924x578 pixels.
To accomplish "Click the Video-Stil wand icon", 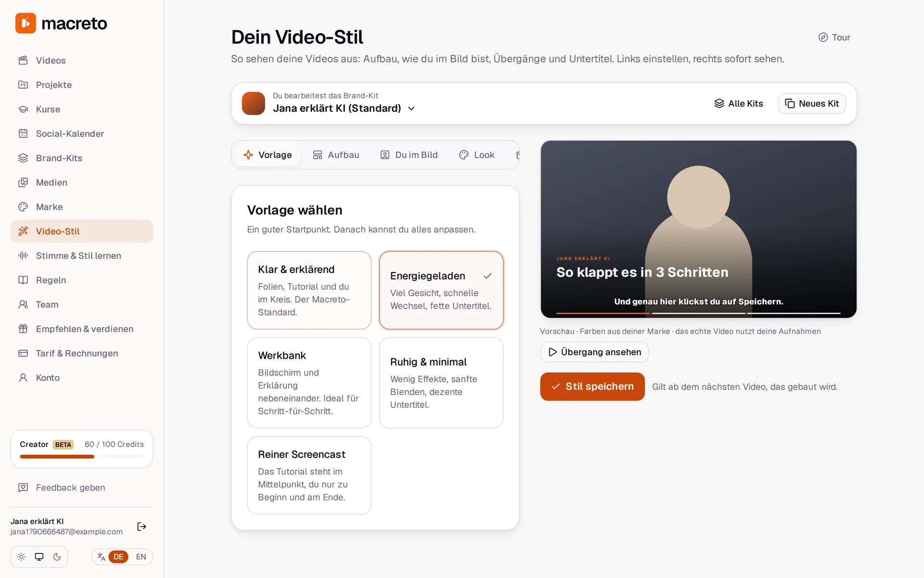I will [23, 231].
